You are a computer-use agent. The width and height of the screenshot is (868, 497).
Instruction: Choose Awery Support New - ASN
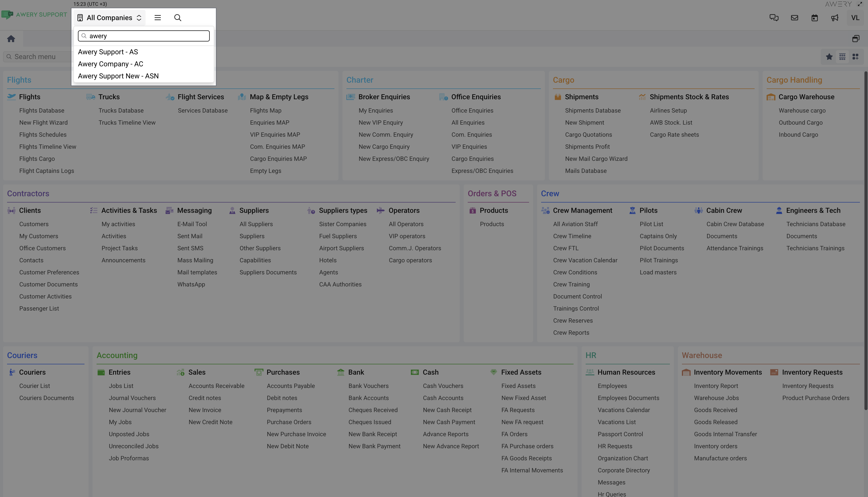118,76
